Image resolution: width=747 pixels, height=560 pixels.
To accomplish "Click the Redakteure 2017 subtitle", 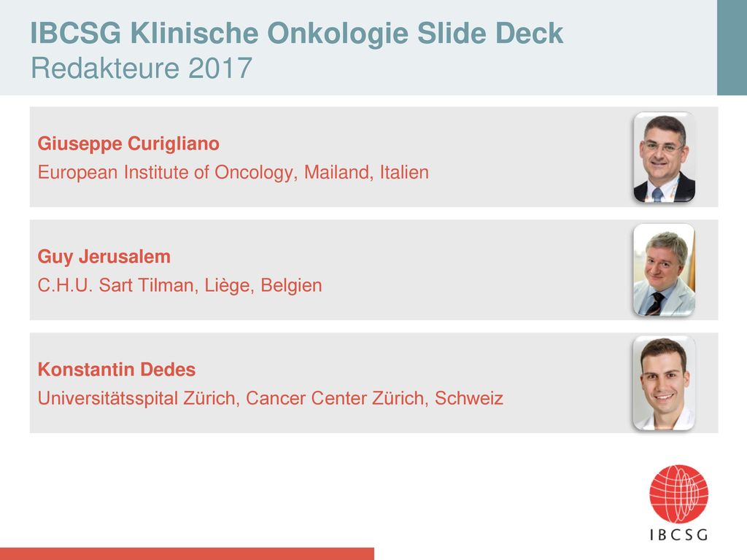I will pos(141,68).
